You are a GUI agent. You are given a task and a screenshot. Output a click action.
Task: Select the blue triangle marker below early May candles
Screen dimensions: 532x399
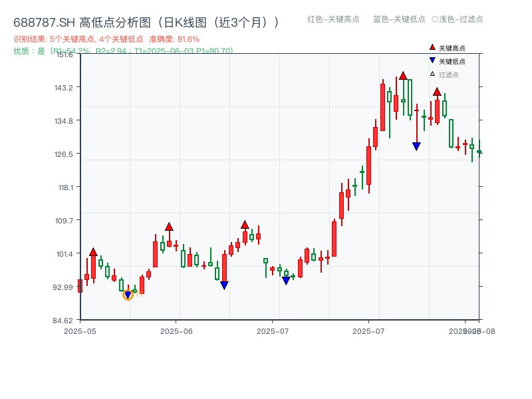click(128, 293)
